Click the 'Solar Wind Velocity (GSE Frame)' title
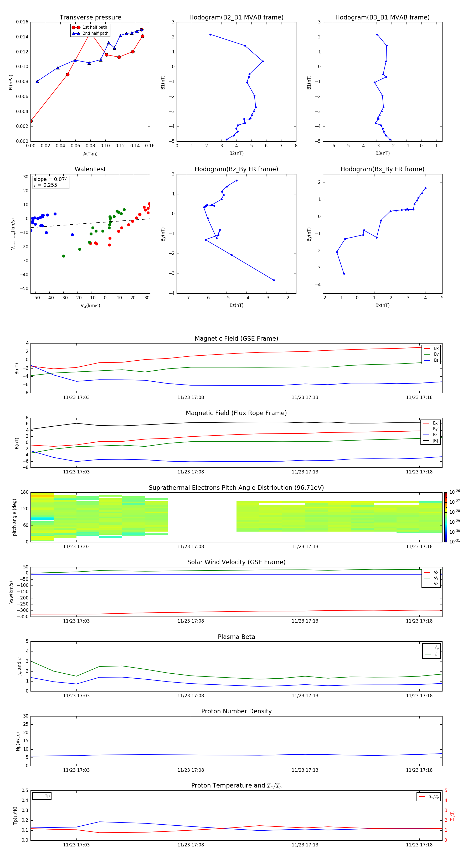The width and height of the screenshot is (473, 868). tap(236, 562)
